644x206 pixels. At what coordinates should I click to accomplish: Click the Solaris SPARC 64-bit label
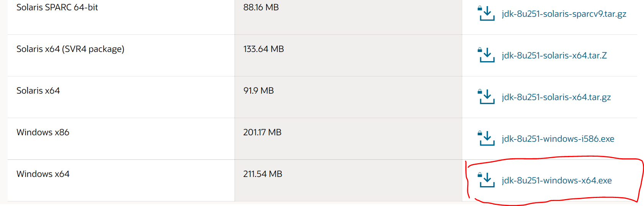57,7
